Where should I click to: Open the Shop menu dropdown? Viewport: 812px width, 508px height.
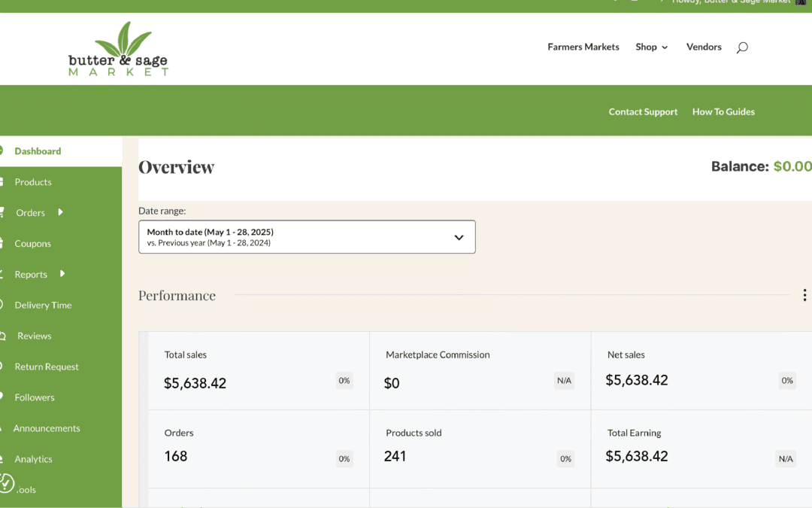point(651,47)
